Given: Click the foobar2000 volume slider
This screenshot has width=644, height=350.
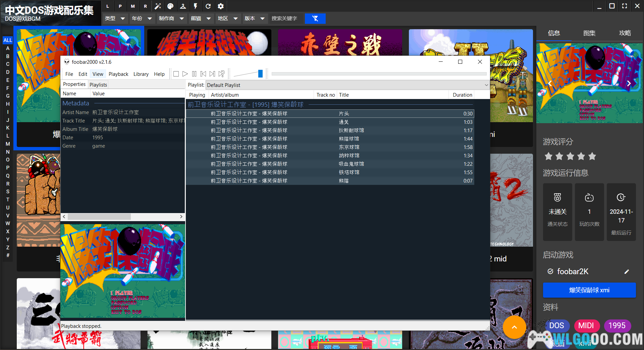Looking at the screenshot, I should coord(260,74).
